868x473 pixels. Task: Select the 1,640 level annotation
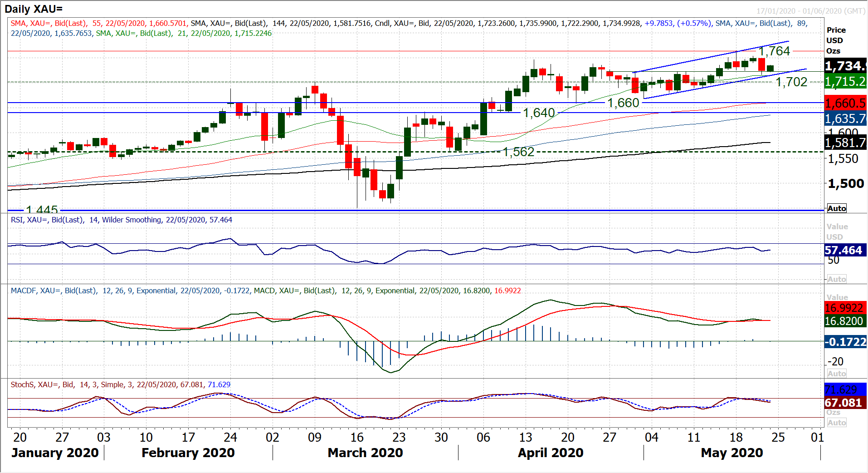tap(539, 113)
